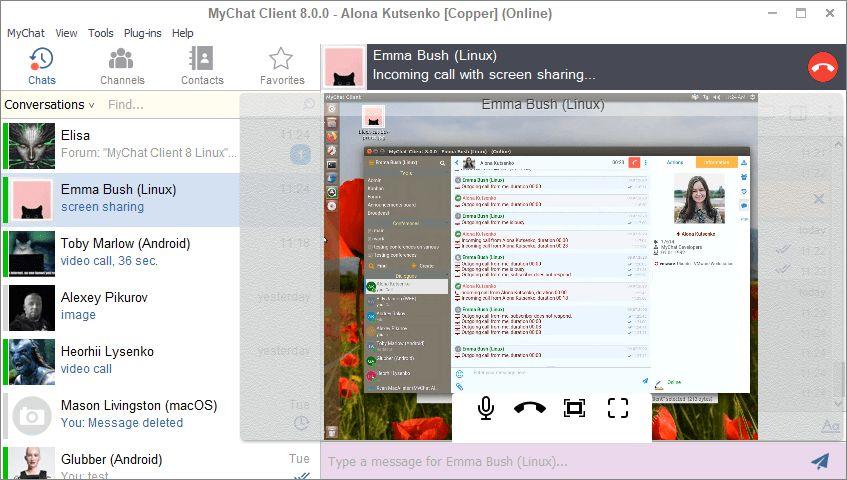Image resolution: width=847 pixels, height=480 pixels.
Task: Open the Tools menu
Action: point(100,33)
